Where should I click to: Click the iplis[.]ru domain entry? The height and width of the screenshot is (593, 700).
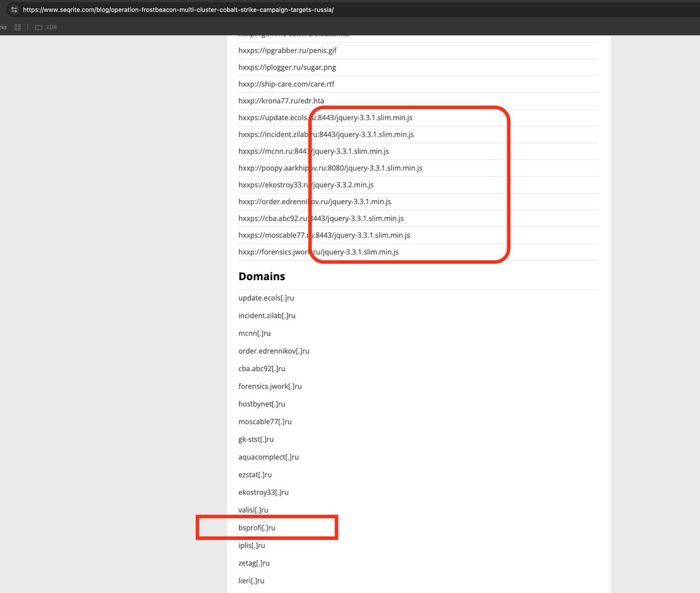252,545
